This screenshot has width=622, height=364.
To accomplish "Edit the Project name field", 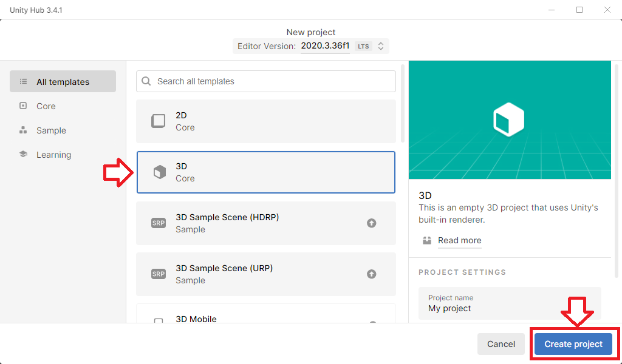I will coord(510,303).
